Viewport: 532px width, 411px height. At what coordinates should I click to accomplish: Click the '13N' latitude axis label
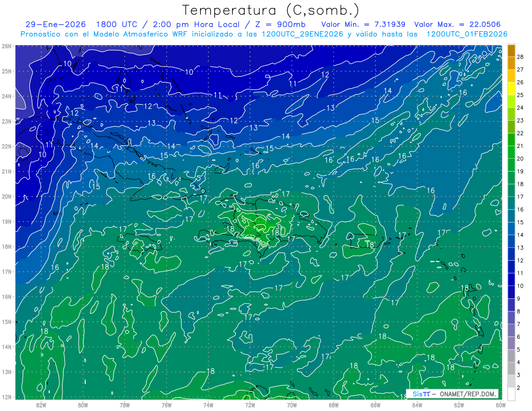tap(6, 372)
